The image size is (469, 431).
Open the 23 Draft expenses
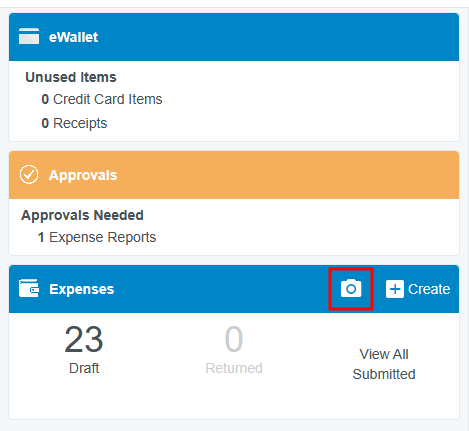[x=84, y=339]
